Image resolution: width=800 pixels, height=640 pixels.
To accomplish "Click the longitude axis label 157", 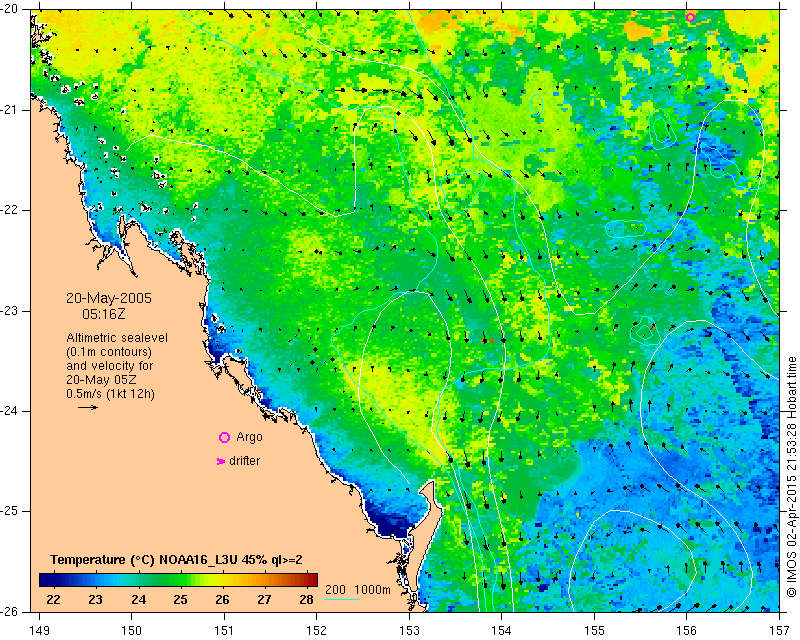I will 779,631.
